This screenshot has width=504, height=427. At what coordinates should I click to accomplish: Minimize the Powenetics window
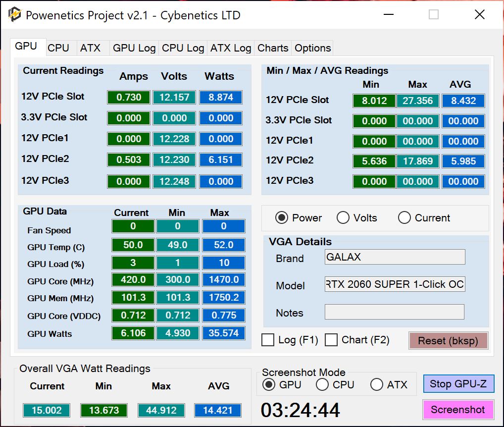pyautogui.click(x=389, y=14)
